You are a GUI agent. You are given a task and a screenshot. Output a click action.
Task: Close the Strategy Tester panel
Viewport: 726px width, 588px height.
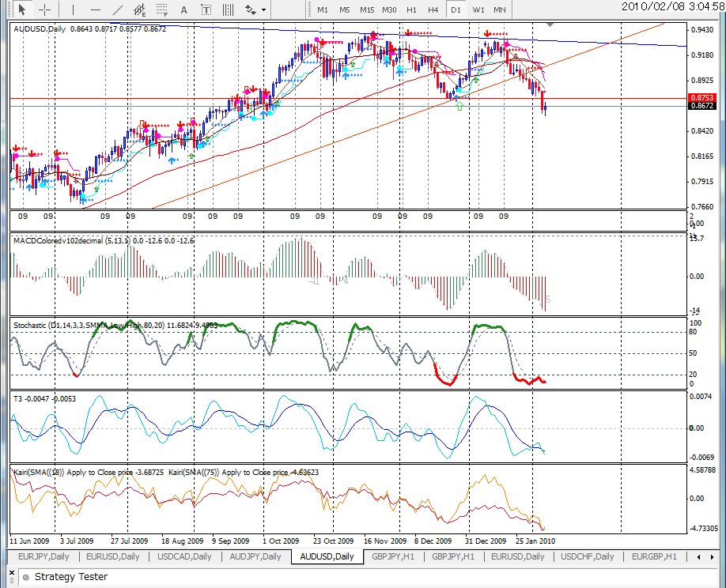click(x=12, y=573)
